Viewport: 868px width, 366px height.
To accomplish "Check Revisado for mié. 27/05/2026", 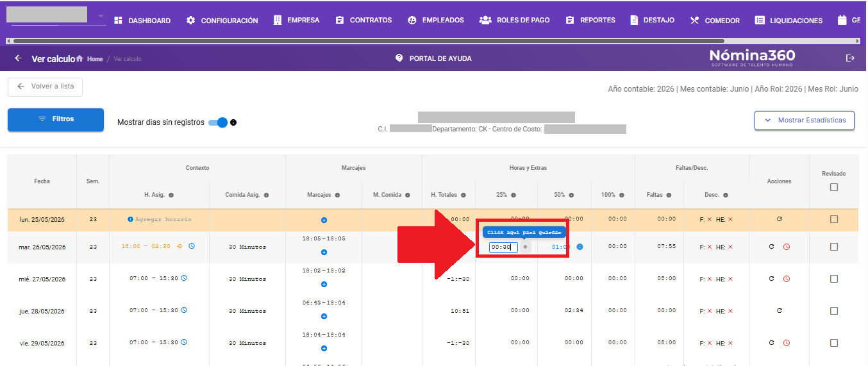I will coord(833,279).
